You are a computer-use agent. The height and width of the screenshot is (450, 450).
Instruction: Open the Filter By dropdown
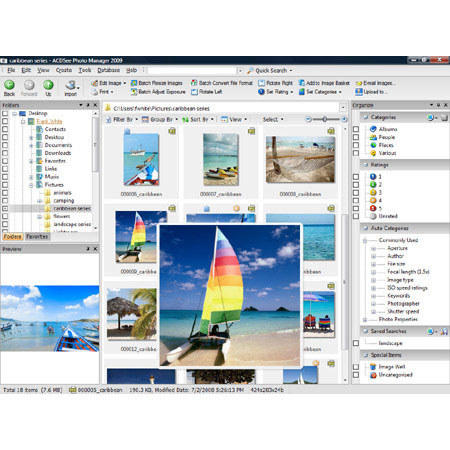[x=122, y=119]
